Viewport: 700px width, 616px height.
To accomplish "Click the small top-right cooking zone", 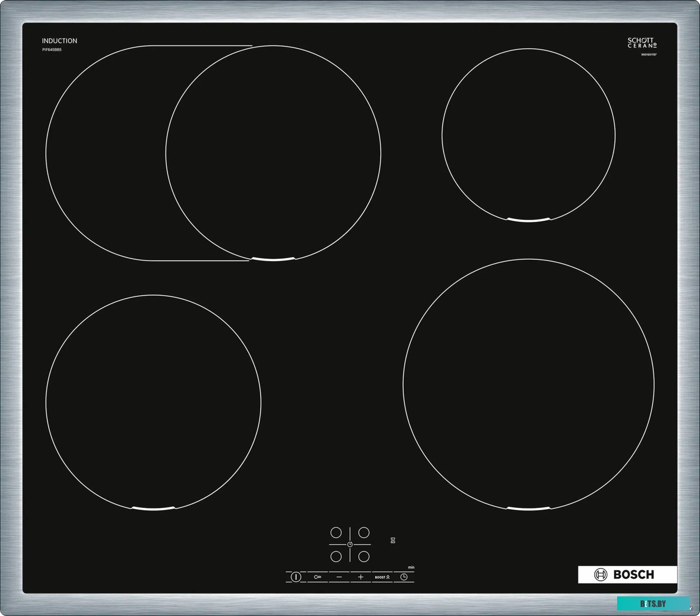I will point(528,136).
